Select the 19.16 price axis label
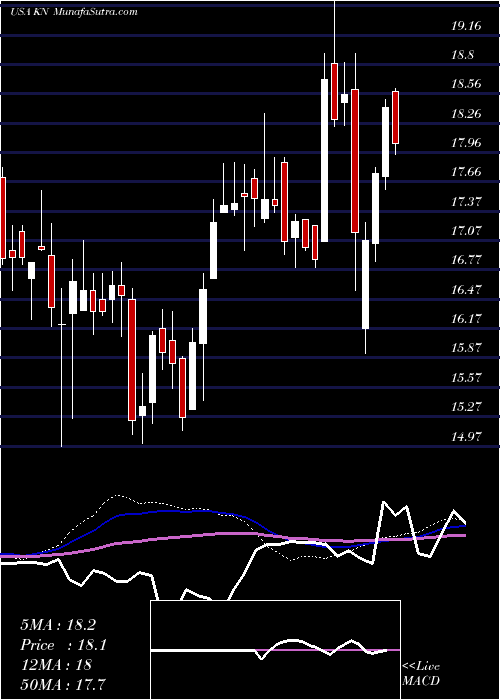Screen dimensions: 500x700 pos(466,26)
